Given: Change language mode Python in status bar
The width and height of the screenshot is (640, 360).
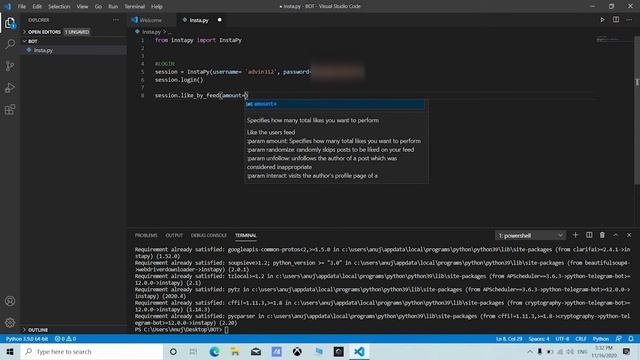Looking at the screenshot, I should [600, 339].
